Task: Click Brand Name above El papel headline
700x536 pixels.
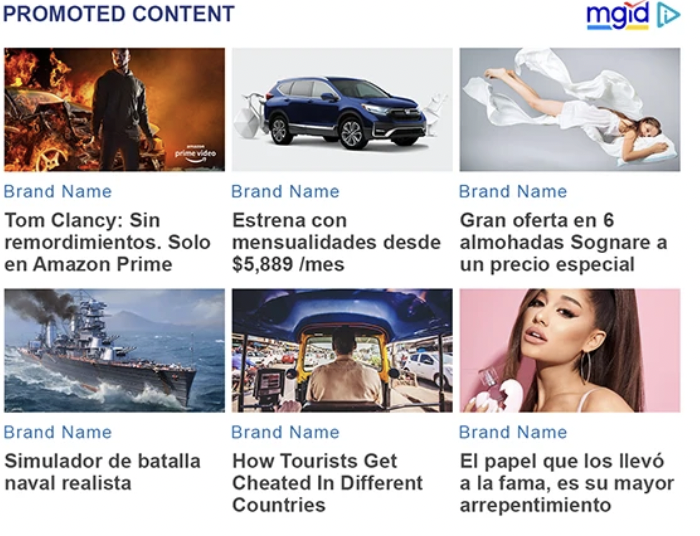Action: tap(513, 432)
